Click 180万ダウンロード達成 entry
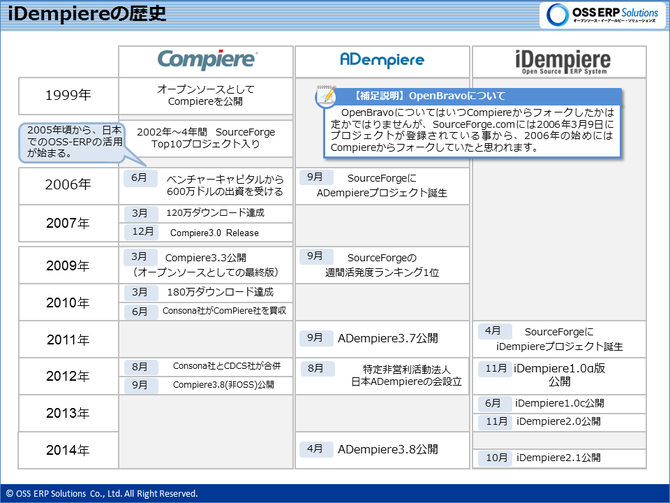Screen dimensions: 670x503 point(220,292)
